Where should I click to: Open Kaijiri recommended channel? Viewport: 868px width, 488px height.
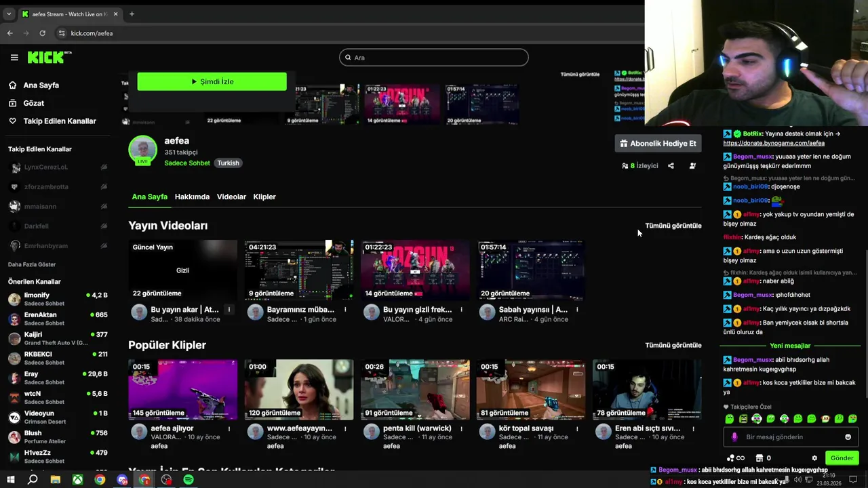[x=58, y=338]
